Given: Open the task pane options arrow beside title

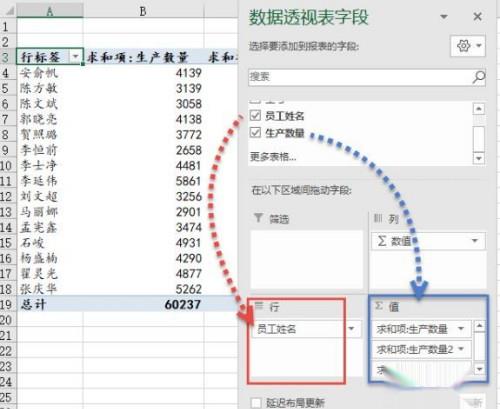Looking at the screenshot, I should pyautogui.click(x=444, y=16).
